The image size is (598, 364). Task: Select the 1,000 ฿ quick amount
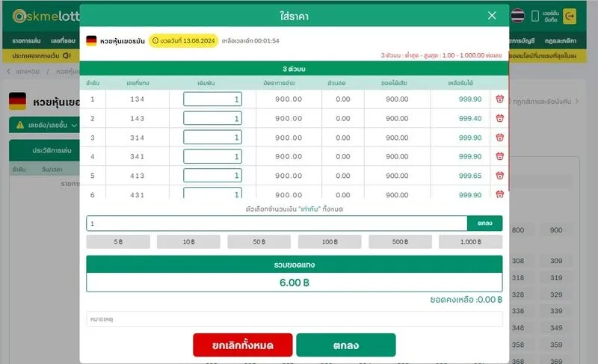(471, 241)
